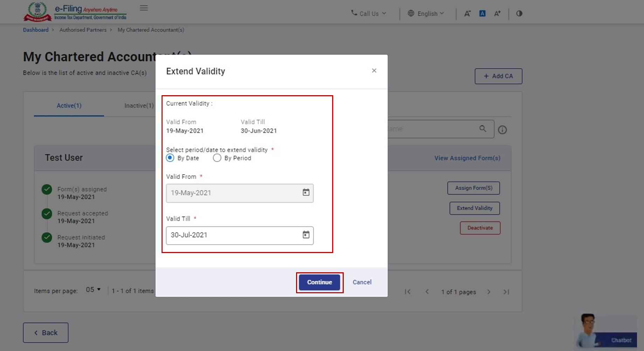644x351 pixels.
Task: Toggle the dark theme contrast icon
Action: tap(519, 13)
